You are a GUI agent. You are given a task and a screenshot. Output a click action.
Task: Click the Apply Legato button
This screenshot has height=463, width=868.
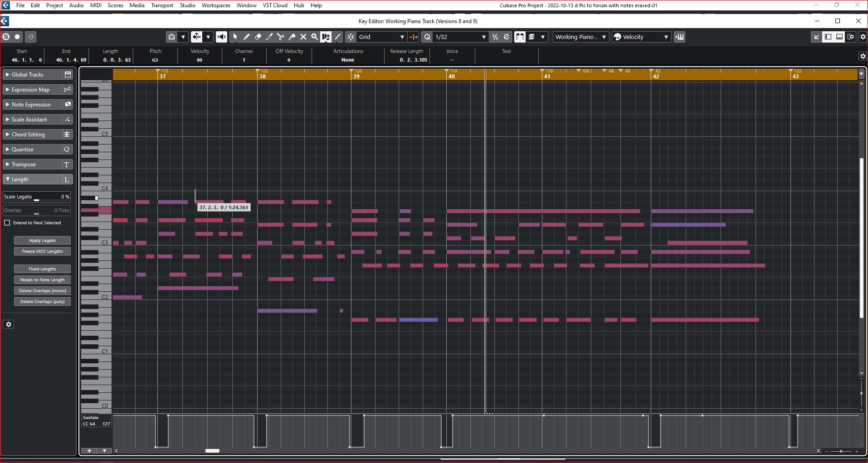coord(42,241)
